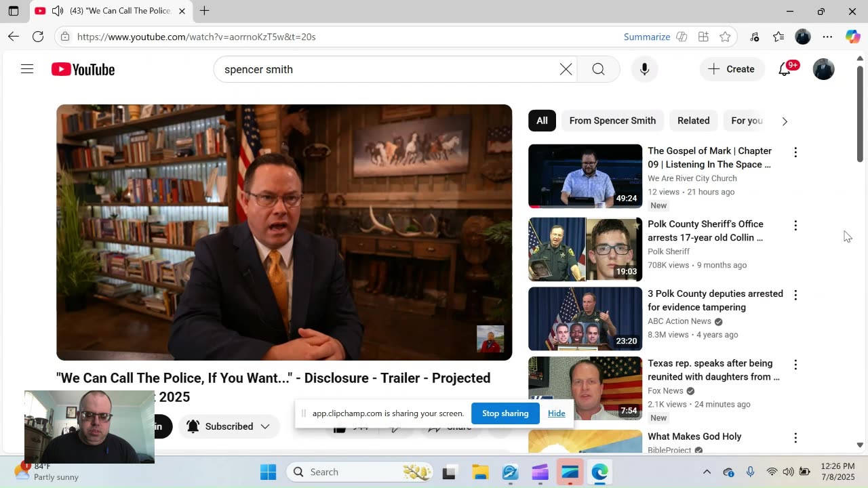Open YouTube account avatar menu

(823, 69)
